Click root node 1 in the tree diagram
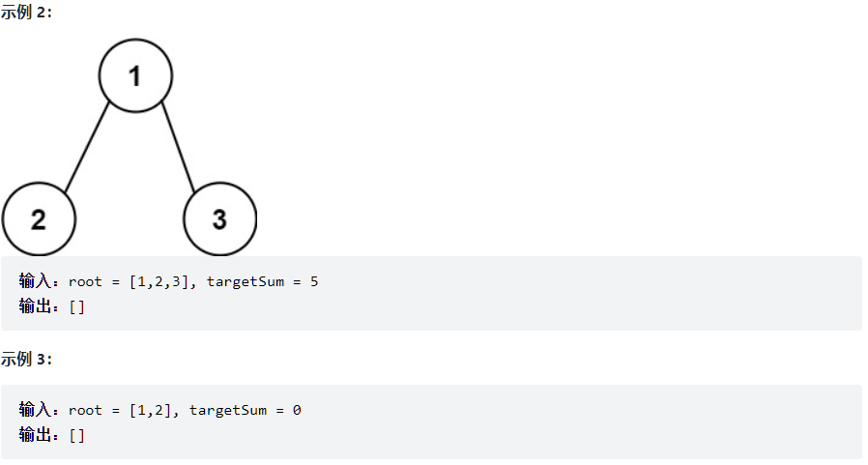The width and height of the screenshot is (868, 465). coord(135,75)
